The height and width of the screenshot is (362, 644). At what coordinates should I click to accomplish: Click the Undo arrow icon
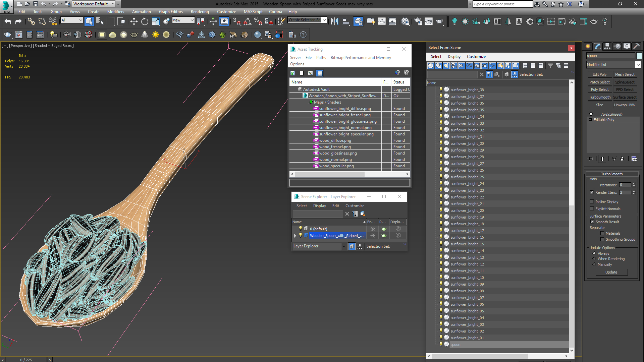click(x=8, y=22)
